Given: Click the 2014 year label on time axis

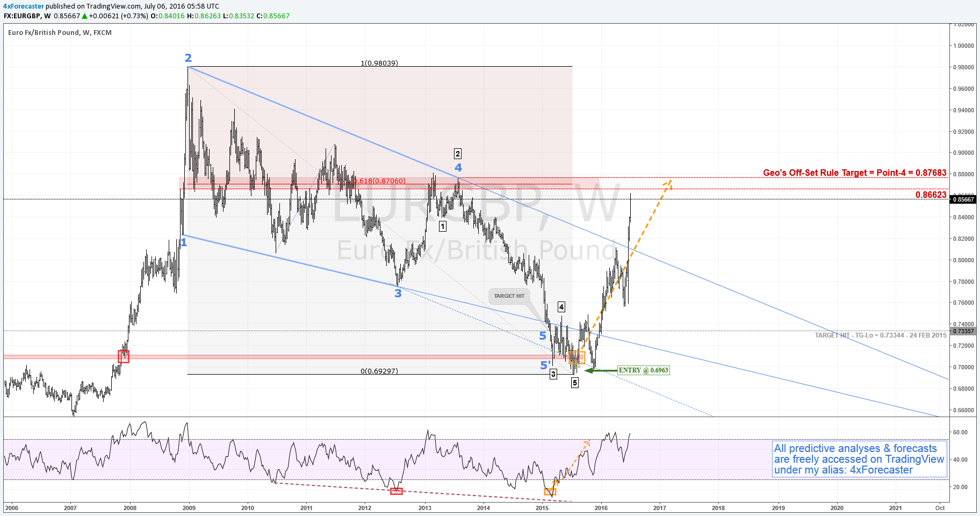Looking at the screenshot, I should click(484, 508).
